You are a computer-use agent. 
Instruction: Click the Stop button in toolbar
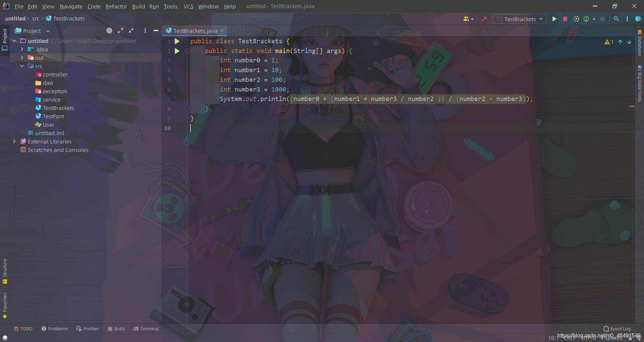point(602,19)
